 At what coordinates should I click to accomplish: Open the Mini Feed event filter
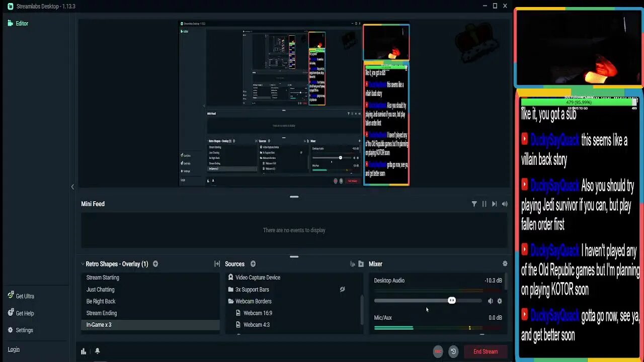[x=474, y=204]
